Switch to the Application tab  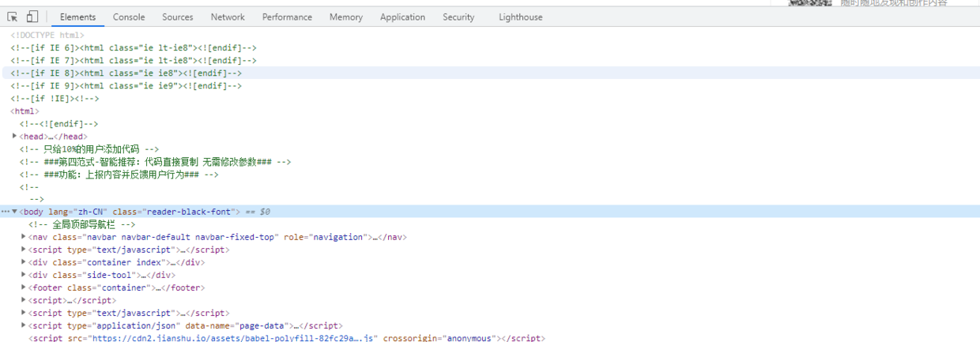(x=402, y=17)
